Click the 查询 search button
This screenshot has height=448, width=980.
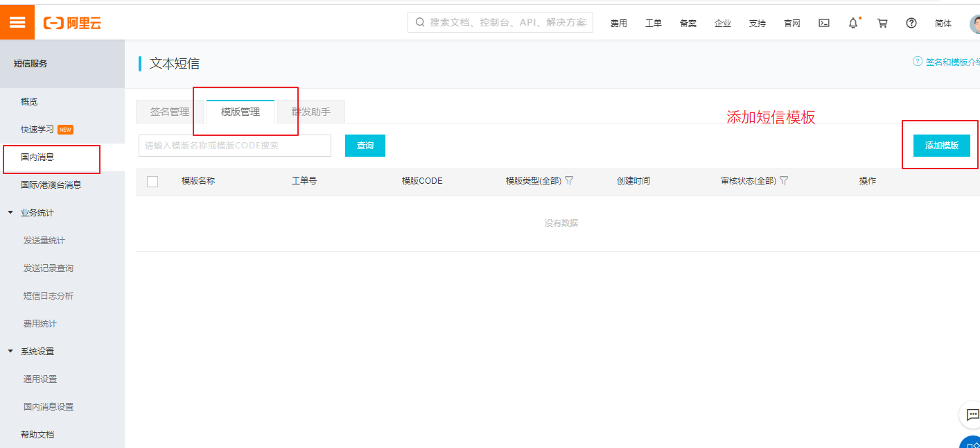tap(365, 146)
